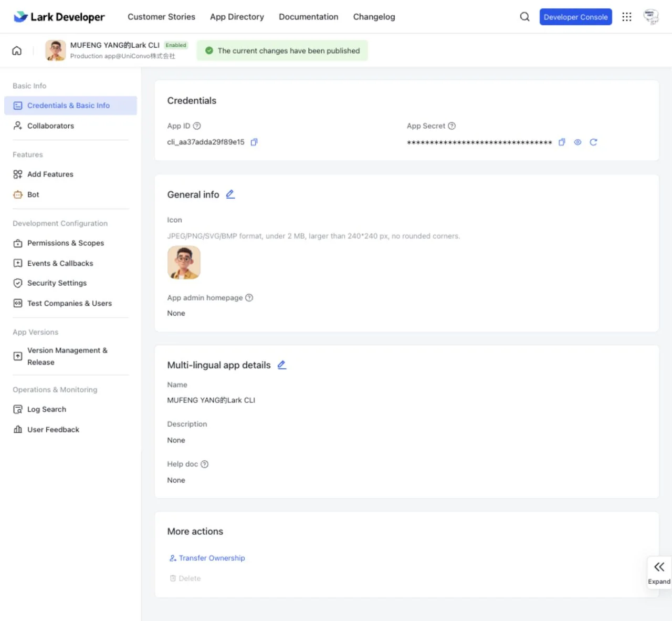
Task: Open Version Management & Release page
Action: (70, 356)
